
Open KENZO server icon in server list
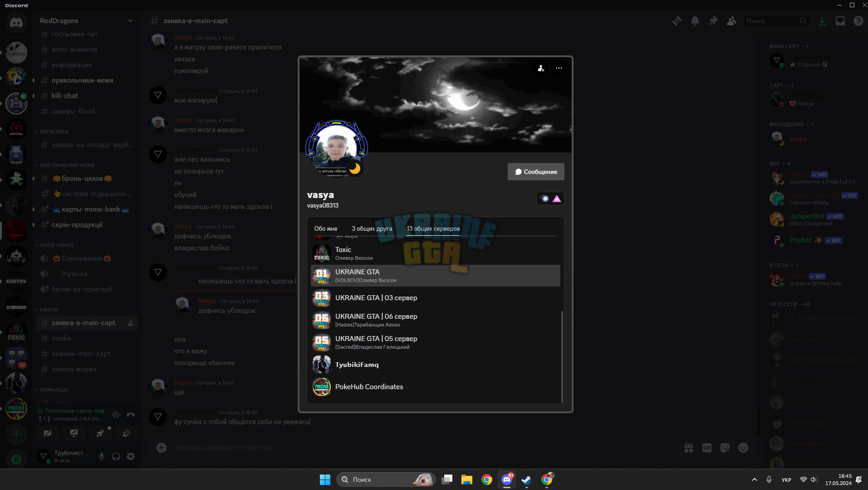click(x=16, y=307)
